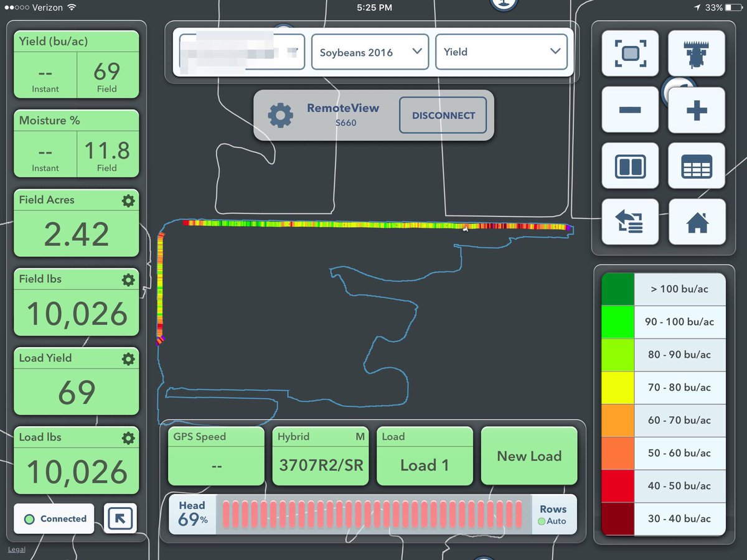The image size is (747, 560).
Task: Select the 90 - 100 bu/ac green swatch
Action: pos(618,322)
